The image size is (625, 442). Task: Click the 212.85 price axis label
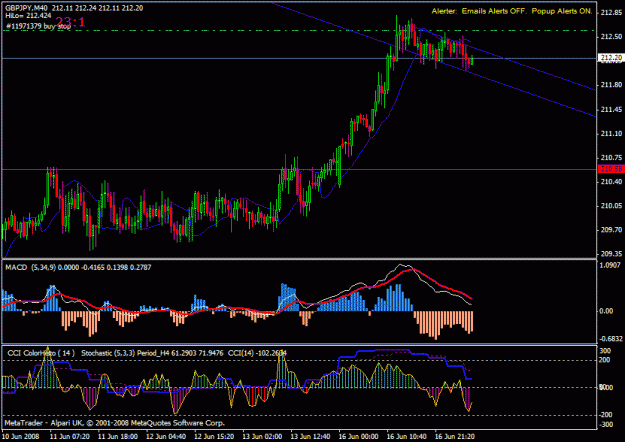(611, 13)
